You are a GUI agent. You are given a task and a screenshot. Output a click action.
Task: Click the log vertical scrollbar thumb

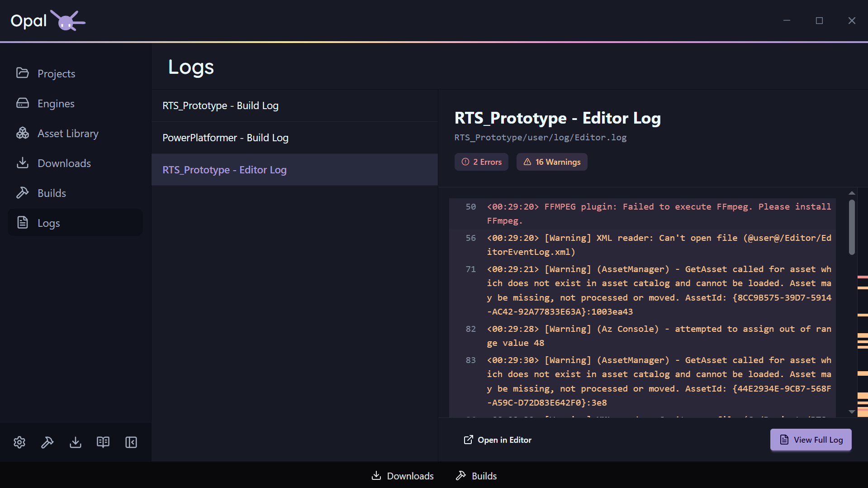point(852,227)
